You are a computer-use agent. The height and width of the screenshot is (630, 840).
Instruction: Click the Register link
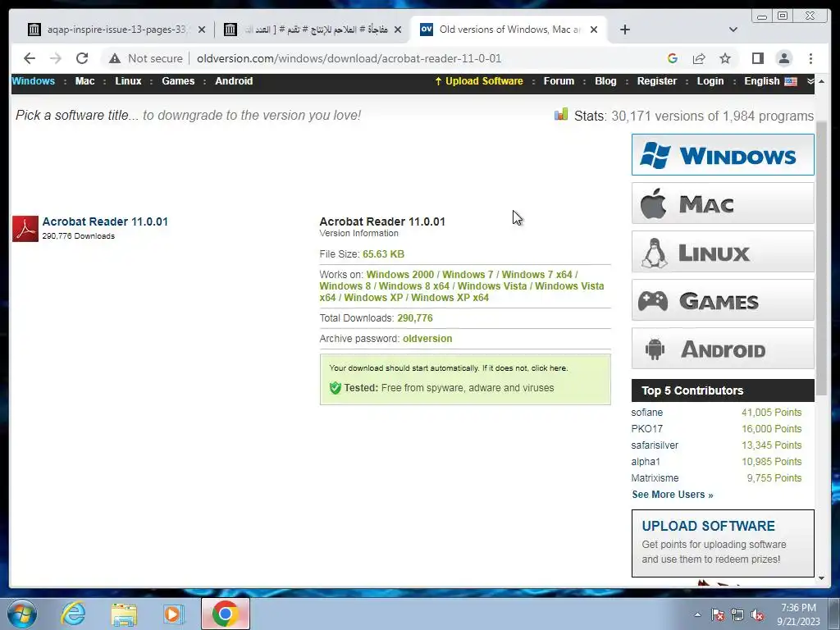(657, 81)
